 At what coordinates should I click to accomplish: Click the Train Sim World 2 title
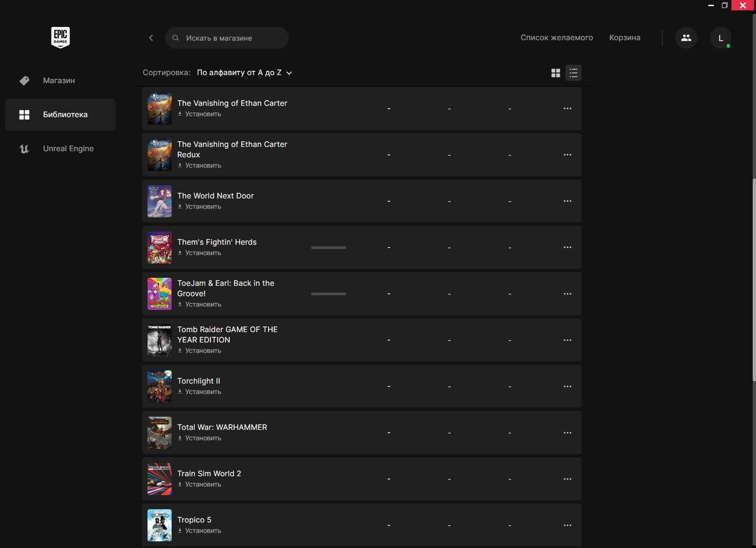tap(209, 473)
